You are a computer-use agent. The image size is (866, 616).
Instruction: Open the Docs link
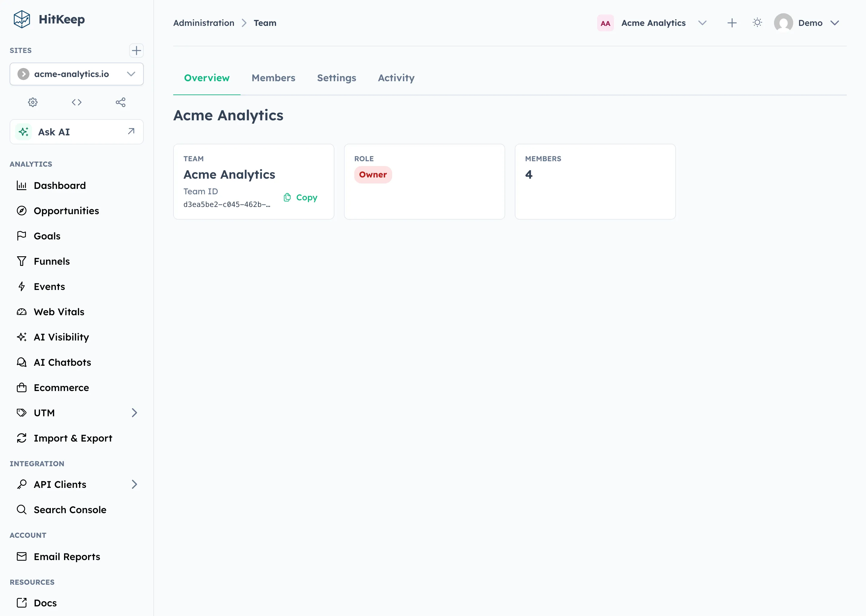pyautogui.click(x=77, y=603)
